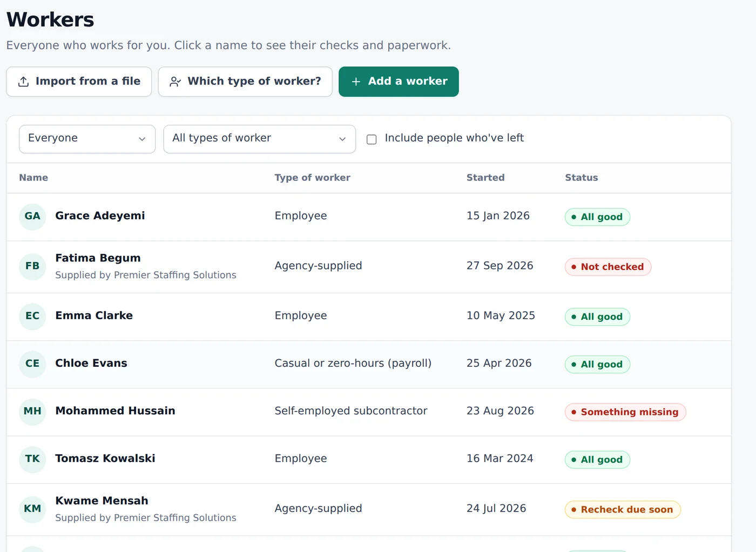
Task: Open Grace Adeyemi's worker record
Action: pyautogui.click(x=100, y=216)
